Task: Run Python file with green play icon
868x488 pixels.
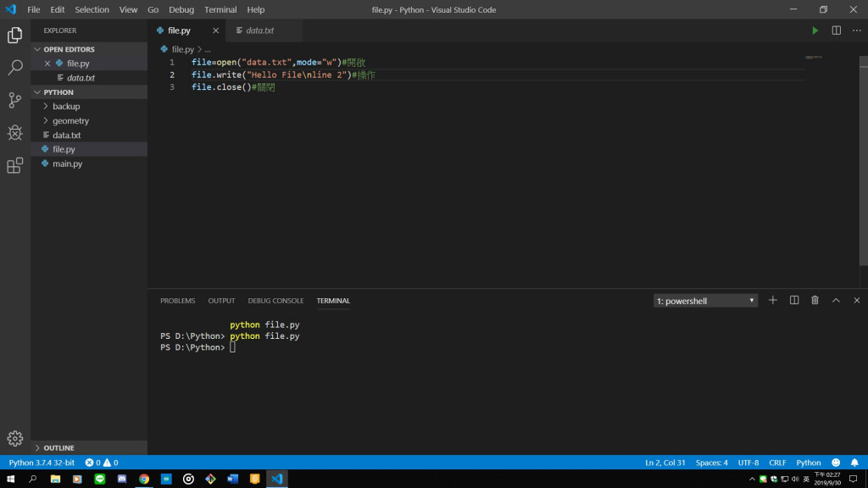Action: point(815,30)
